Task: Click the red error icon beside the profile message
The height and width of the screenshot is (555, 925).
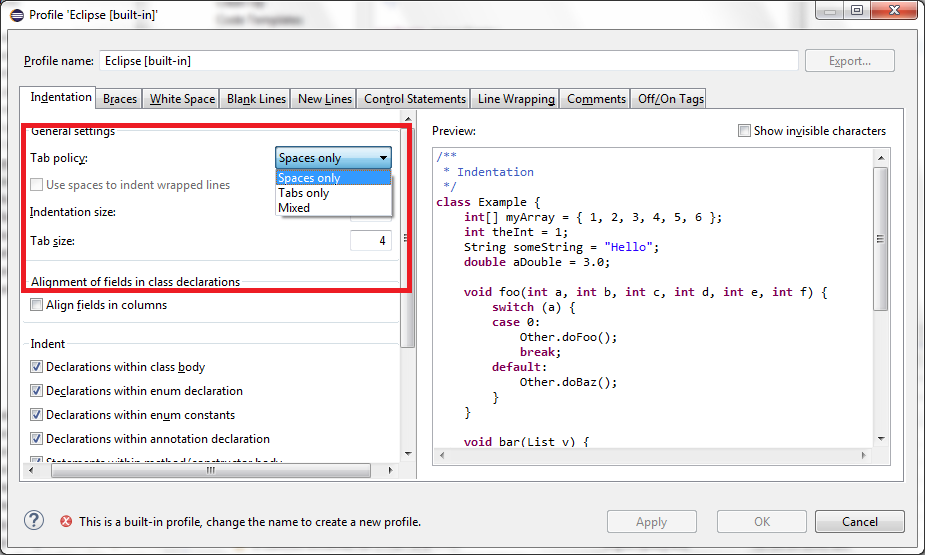Action: click(x=66, y=521)
